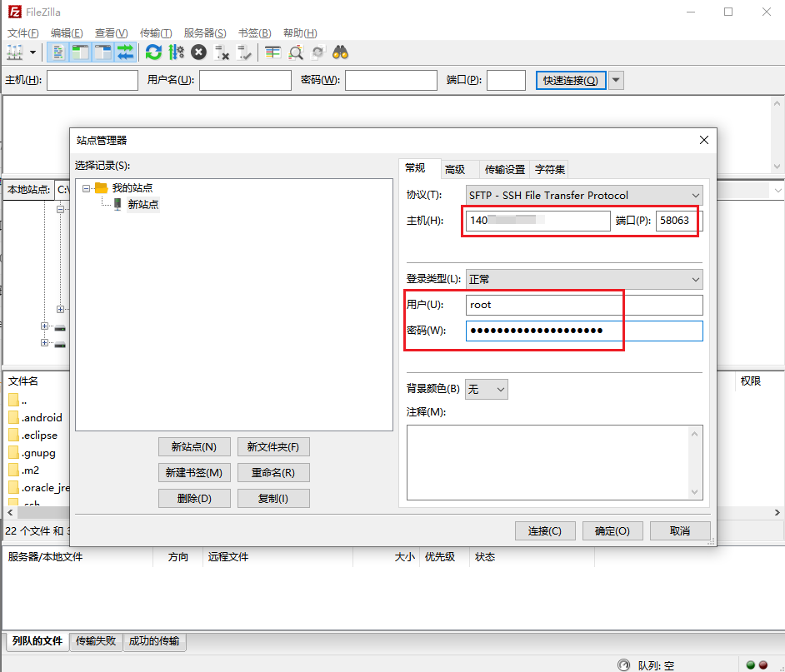Select .gnupg folder in local file list
785x672 pixels.
32,453
